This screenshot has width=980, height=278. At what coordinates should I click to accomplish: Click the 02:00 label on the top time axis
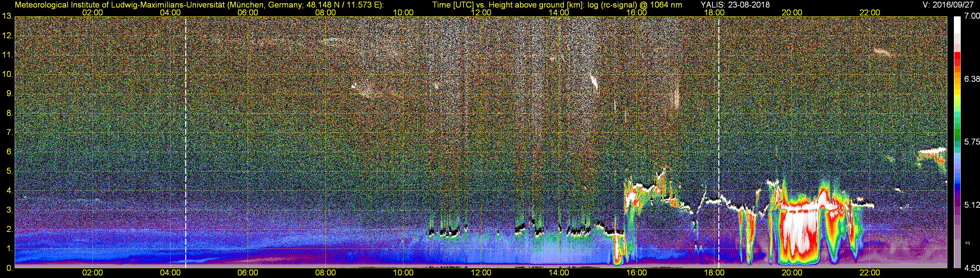pyautogui.click(x=92, y=12)
